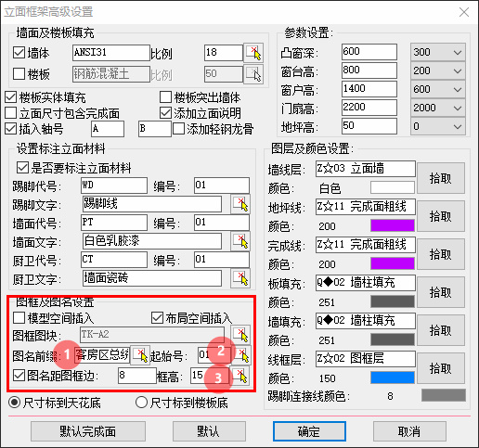Click pick icon beside 起始号 field

tap(242, 355)
